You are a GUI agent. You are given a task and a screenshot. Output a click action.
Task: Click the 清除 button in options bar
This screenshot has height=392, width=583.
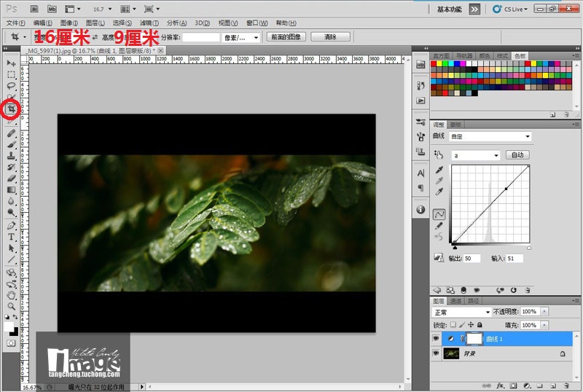point(329,36)
